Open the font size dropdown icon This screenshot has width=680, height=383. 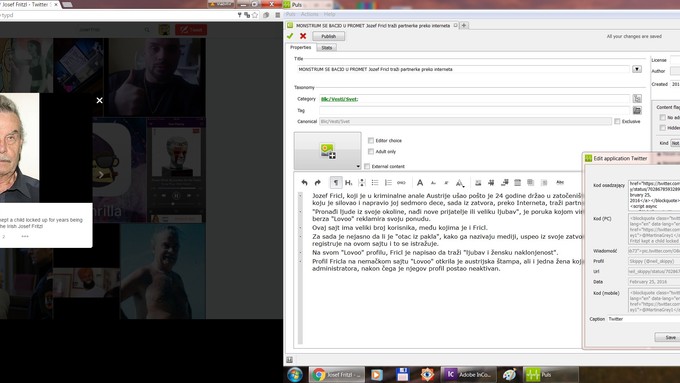460,183
